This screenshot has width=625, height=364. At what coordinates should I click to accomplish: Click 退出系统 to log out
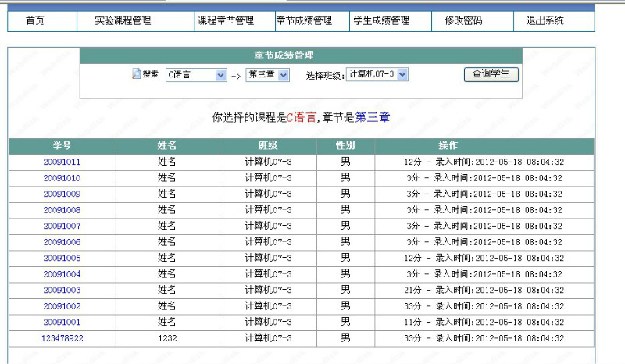click(x=545, y=21)
